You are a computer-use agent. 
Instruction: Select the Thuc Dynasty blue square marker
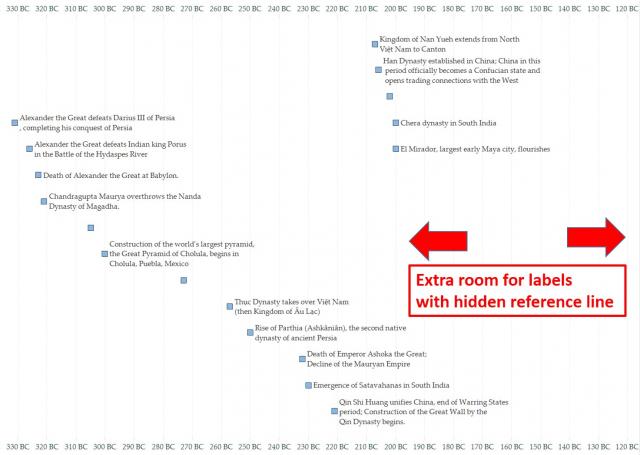[229, 306]
